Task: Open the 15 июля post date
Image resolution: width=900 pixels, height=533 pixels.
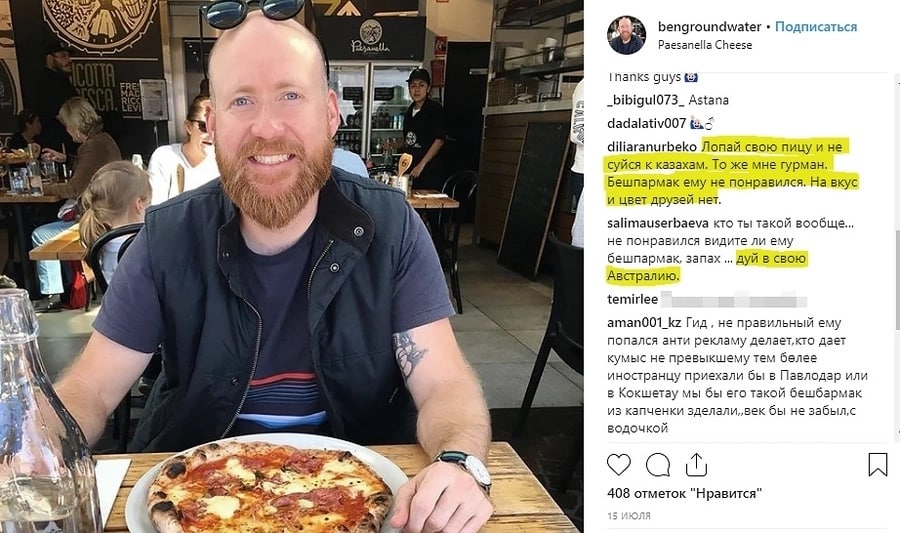Action: [x=629, y=516]
